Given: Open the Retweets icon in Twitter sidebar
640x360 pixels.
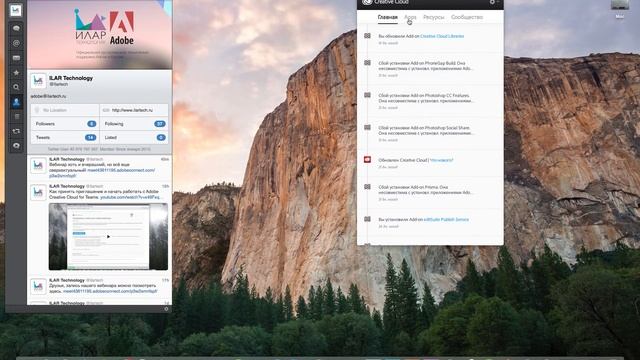Looking at the screenshot, I should coord(16,131).
